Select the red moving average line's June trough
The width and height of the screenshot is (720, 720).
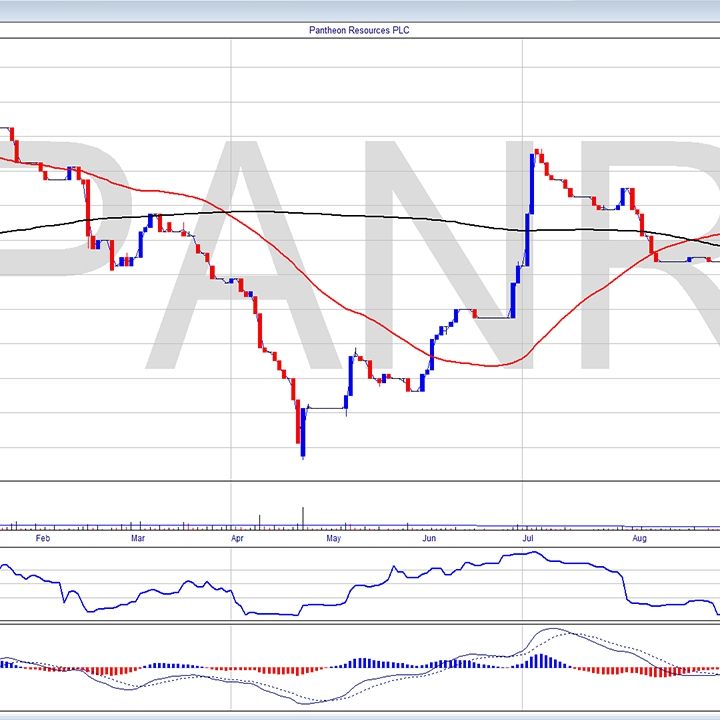point(490,365)
